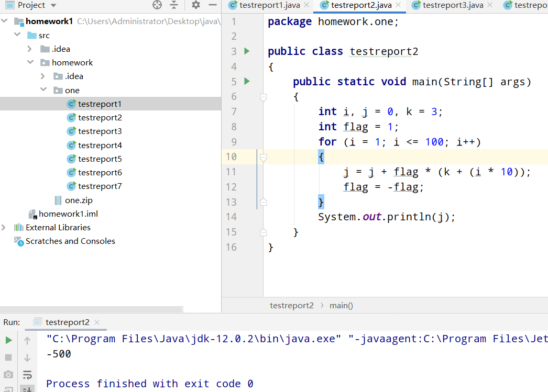Viewport: 548px width, 392px height.
Task: Collapse the one package folder
Action: [43, 89]
